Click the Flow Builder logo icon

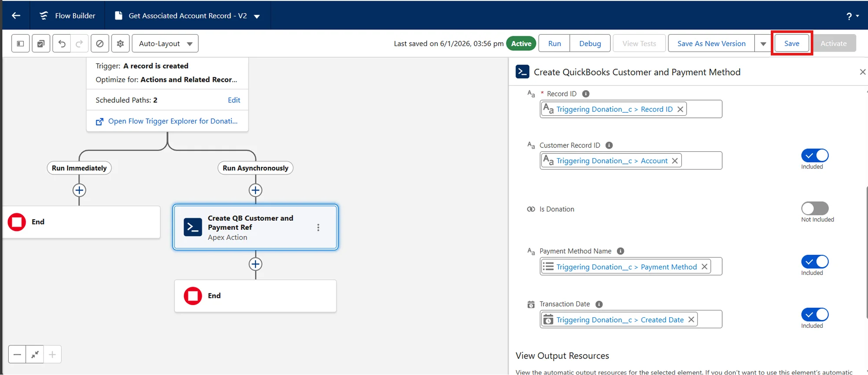coord(44,16)
